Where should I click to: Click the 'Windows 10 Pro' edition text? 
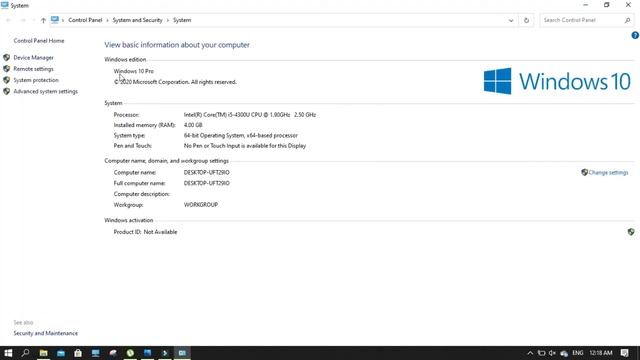[x=133, y=71]
